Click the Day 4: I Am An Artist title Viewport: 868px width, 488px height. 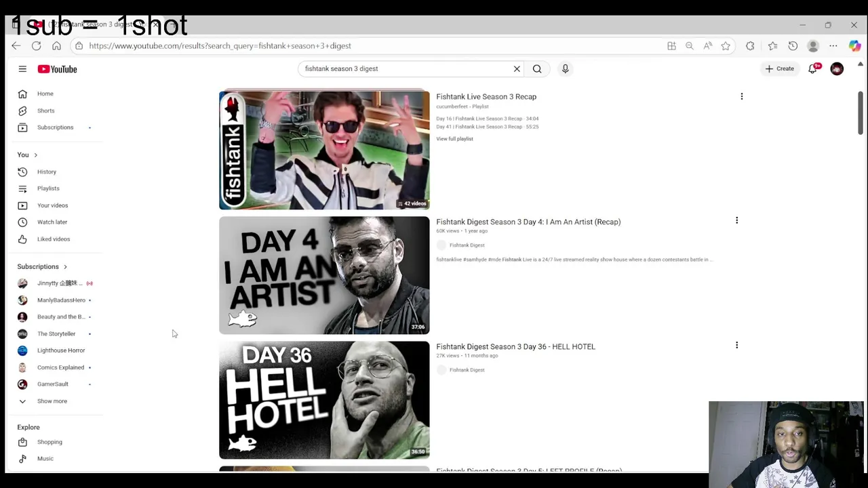(x=528, y=222)
